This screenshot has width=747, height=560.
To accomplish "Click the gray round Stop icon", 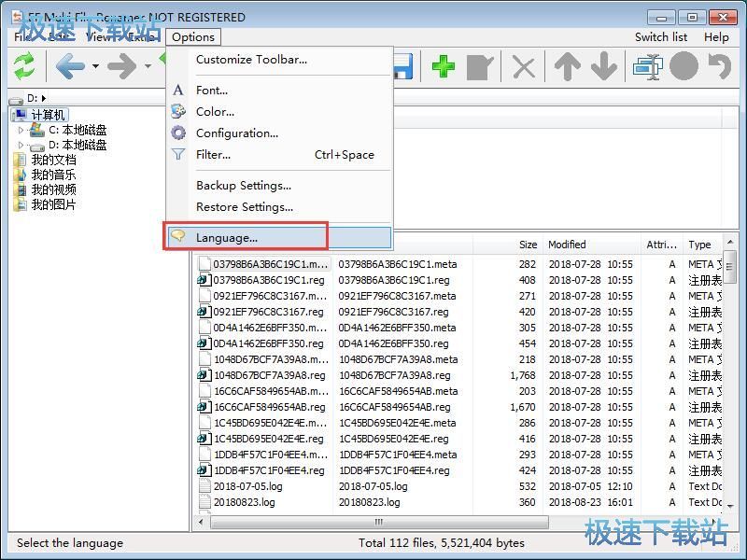I will [x=684, y=66].
